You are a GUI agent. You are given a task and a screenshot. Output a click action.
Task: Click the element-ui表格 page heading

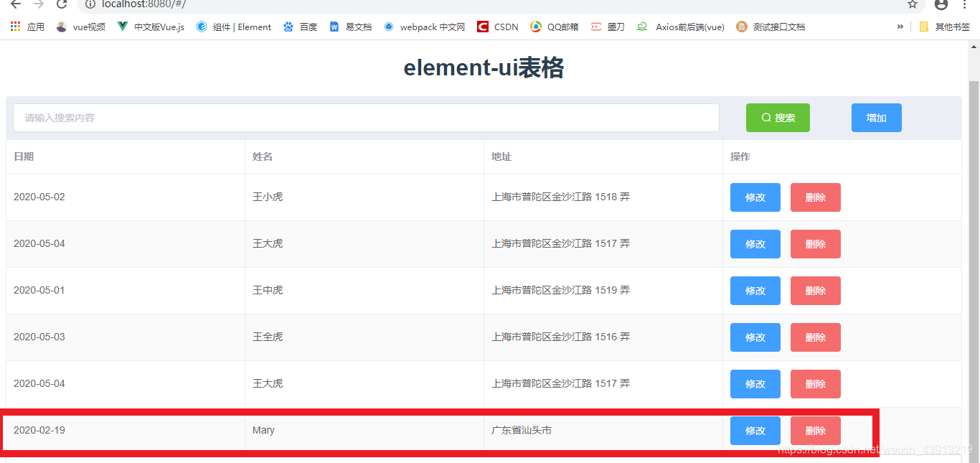pyautogui.click(x=484, y=67)
